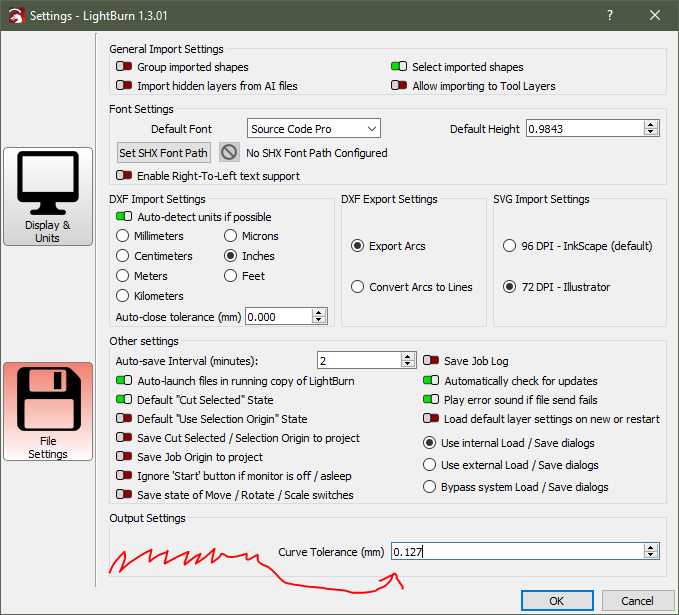Toggle Save Cut Selected / Selection Origin to project
The image size is (679, 615).
coord(124,437)
